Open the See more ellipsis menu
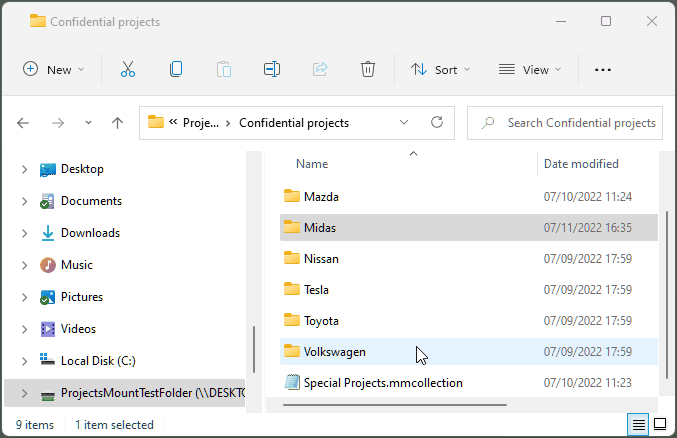677x438 pixels. [x=602, y=70]
